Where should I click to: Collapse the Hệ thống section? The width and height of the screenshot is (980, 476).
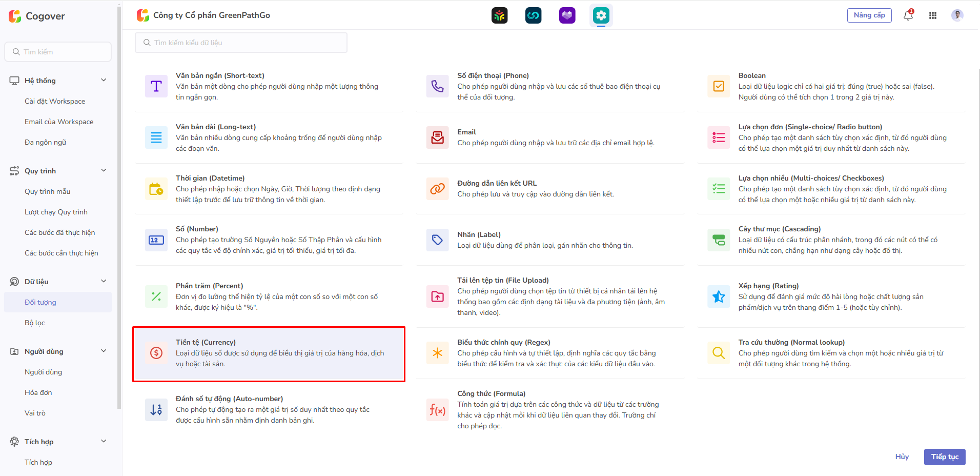tap(104, 81)
